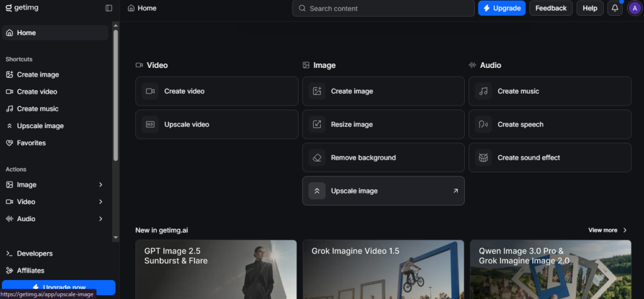The width and height of the screenshot is (644, 299).
Task: Open Resize image tool icon
Action: [x=317, y=124]
